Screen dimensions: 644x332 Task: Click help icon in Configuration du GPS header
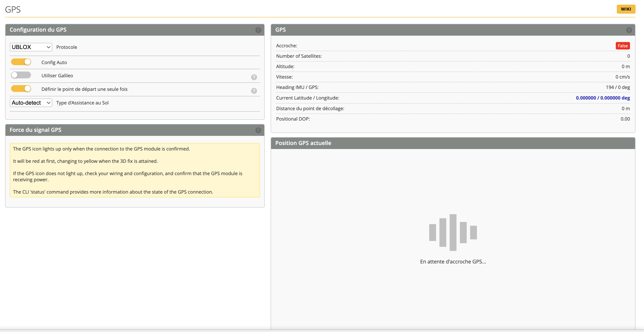258,30
